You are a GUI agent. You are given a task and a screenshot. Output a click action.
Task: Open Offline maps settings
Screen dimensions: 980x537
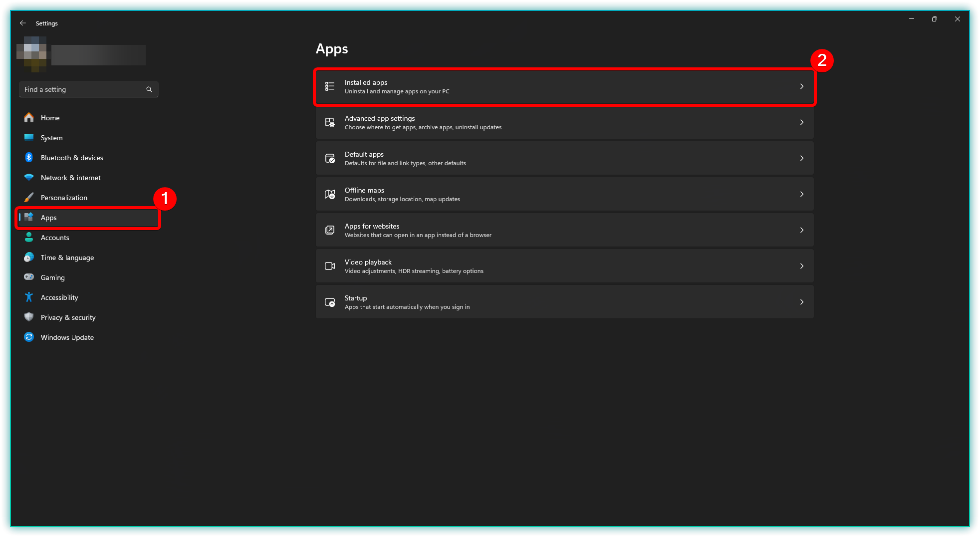coord(564,194)
